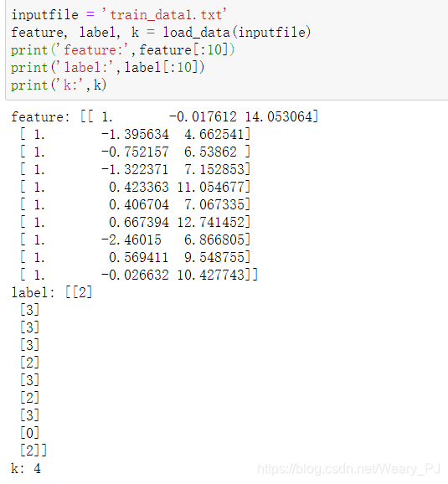This screenshot has width=448, height=484.
Task: Click the output value 11.054677
Action: (210, 188)
